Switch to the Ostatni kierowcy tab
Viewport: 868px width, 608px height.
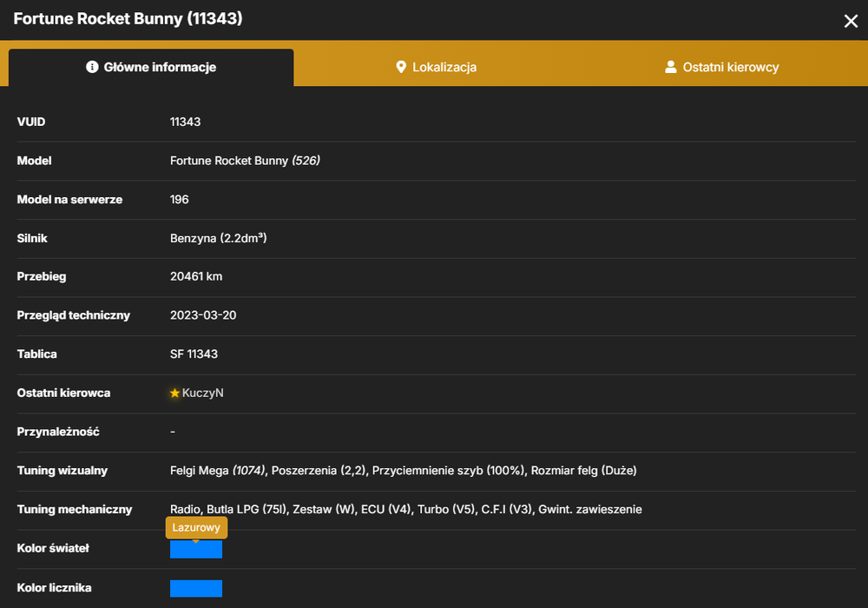coord(721,68)
